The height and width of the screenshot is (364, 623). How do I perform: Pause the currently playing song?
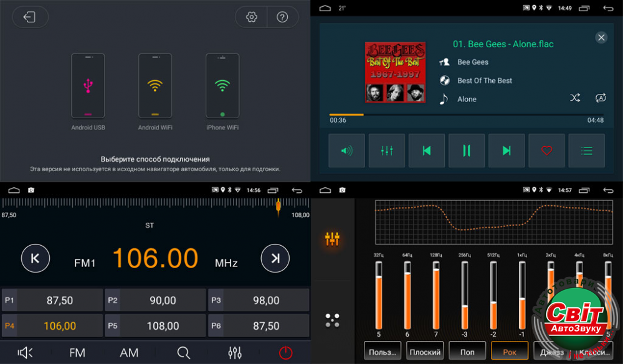[x=466, y=151]
